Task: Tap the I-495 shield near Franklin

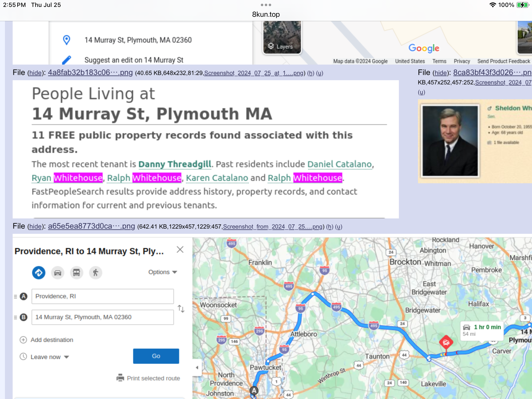Action: pos(232,244)
